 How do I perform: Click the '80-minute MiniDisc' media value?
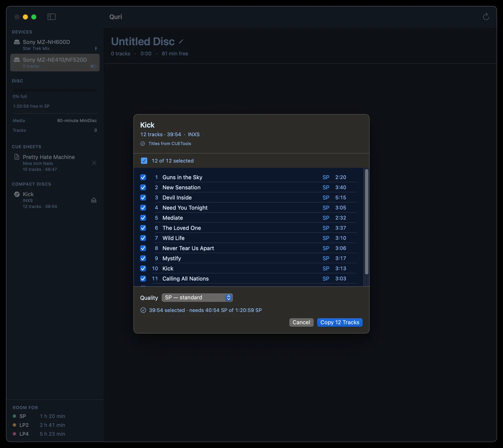tap(77, 120)
